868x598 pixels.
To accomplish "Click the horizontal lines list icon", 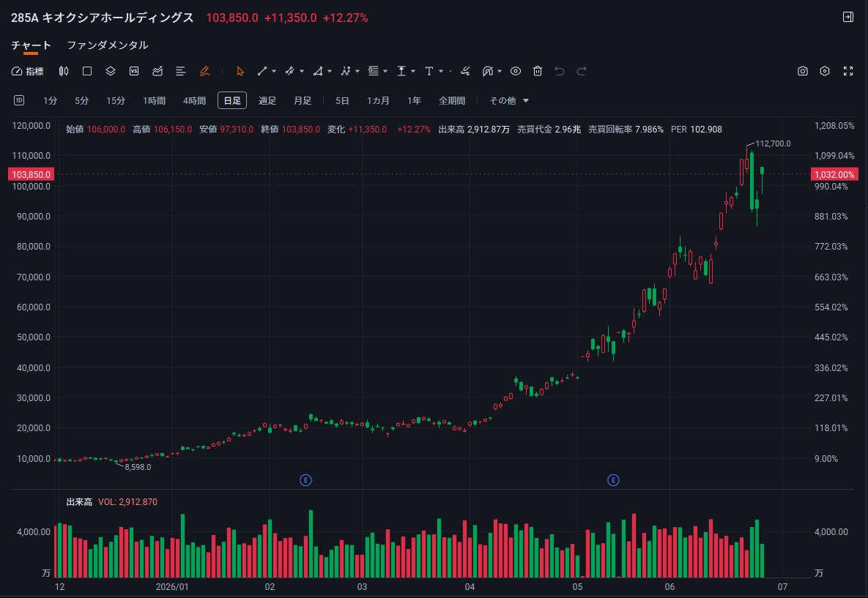I will click(x=180, y=71).
